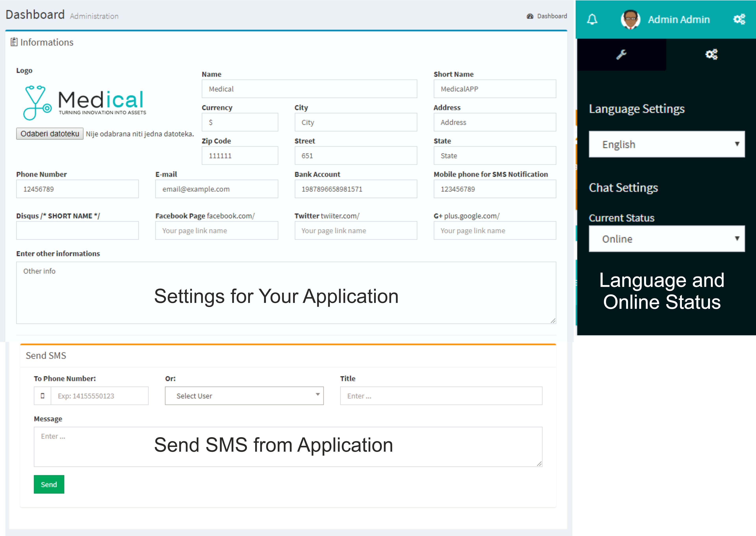This screenshot has width=756, height=536.
Task: Click into the Currency field
Action: coord(240,122)
